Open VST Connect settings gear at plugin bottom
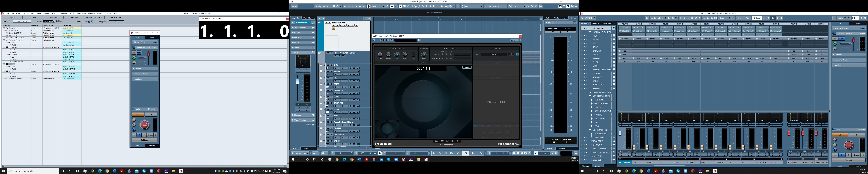This screenshot has width=868, height=174. coord(453,141)
